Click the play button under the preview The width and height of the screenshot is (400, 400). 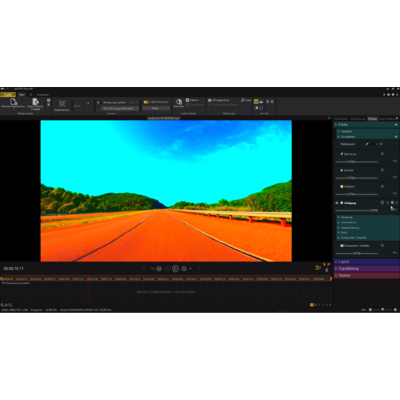(x=175, y=268)
